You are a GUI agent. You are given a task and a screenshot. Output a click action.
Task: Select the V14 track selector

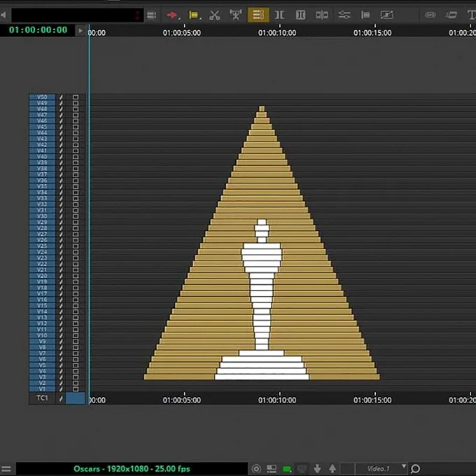tap(42, 311)
